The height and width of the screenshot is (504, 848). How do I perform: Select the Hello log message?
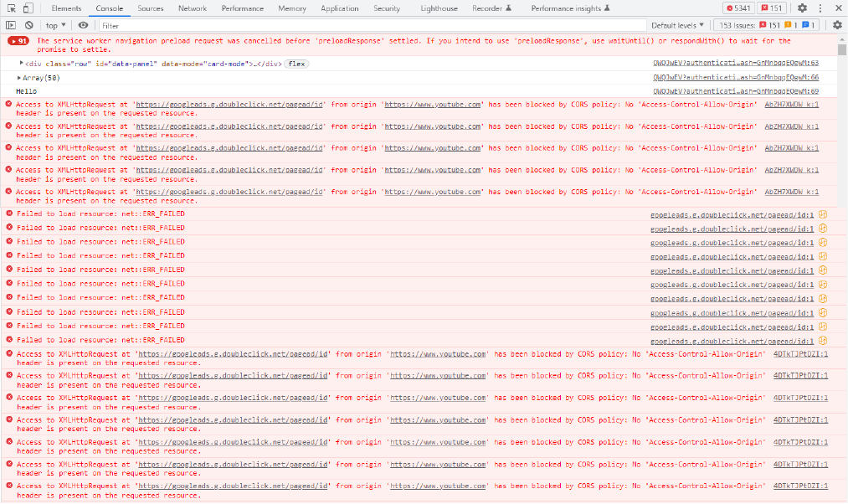(27, 91)
